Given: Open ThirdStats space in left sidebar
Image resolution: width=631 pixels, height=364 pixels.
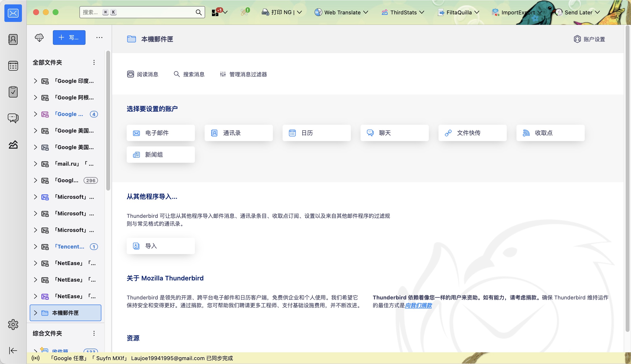Looking at the screenshot, I should click(x=13, y=144).
